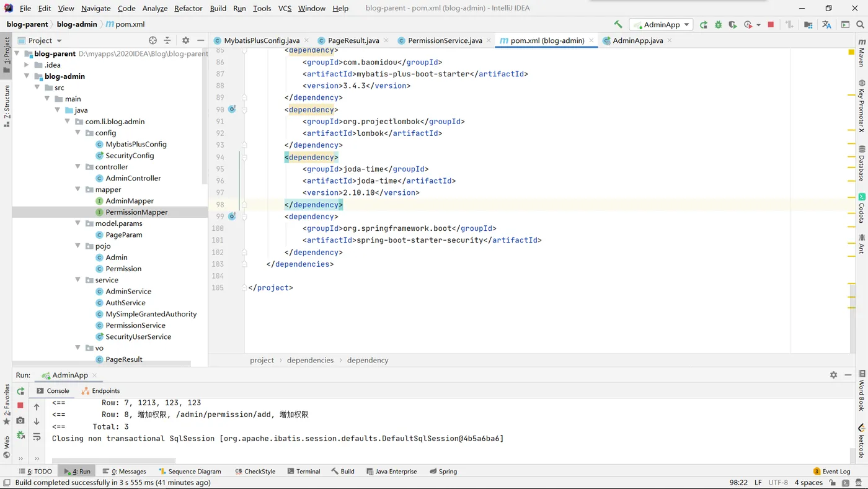Toggle the leetcode tool window
The width and height of the screenshot is (868, 489).
coord(861,441)
